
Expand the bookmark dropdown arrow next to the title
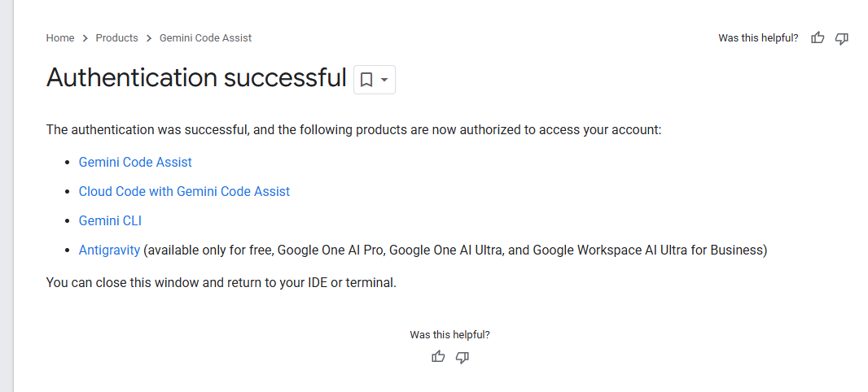pos(384,80)
